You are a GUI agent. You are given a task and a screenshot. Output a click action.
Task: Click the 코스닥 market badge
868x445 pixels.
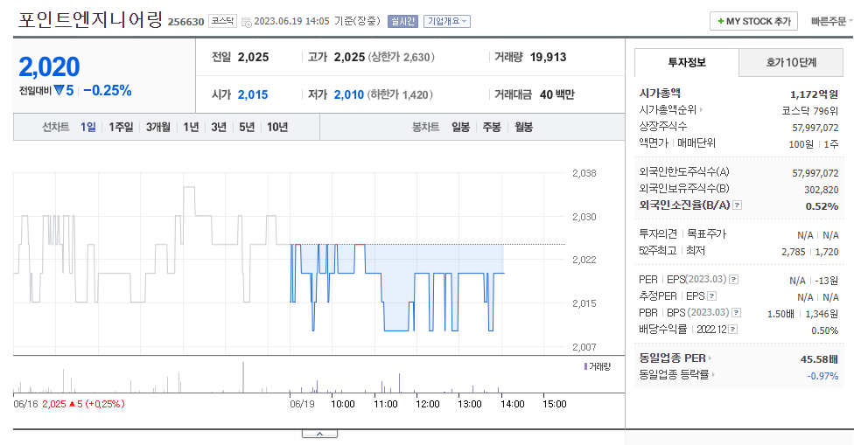pyautogui.click(x=223, y=21)
